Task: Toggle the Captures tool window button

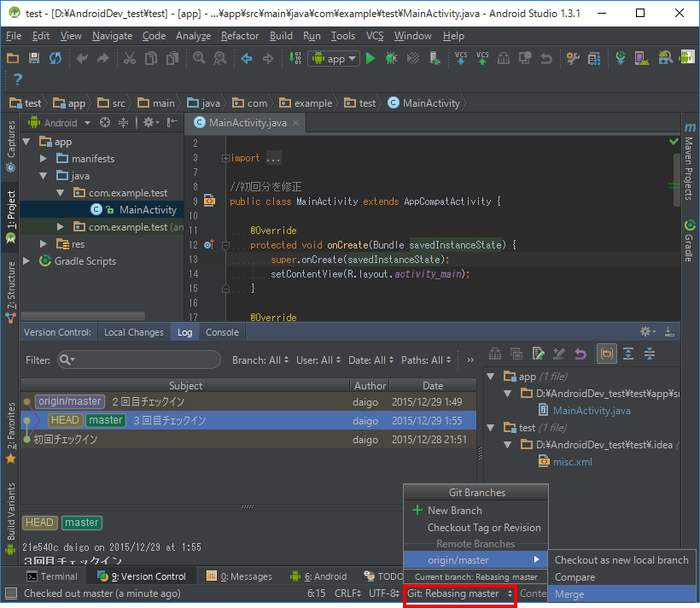Action: [x=11, y=146]
